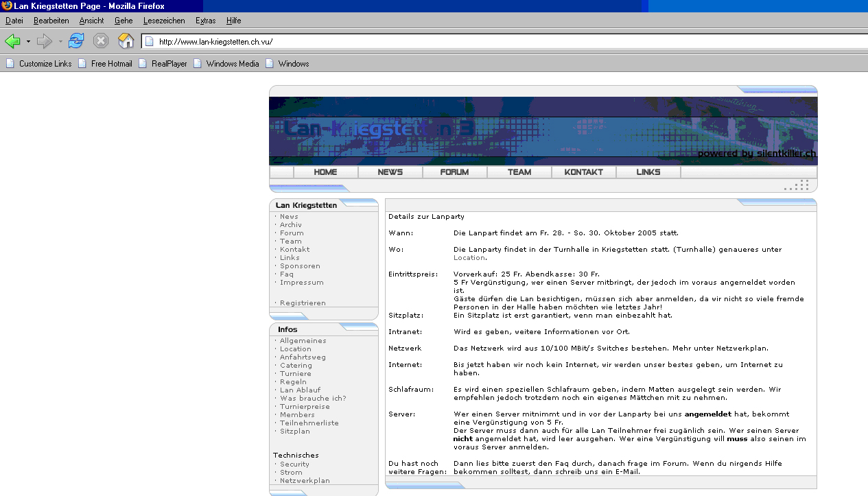
Task: Click HOME in the site navigation bar
Action: tap(325, 172)
